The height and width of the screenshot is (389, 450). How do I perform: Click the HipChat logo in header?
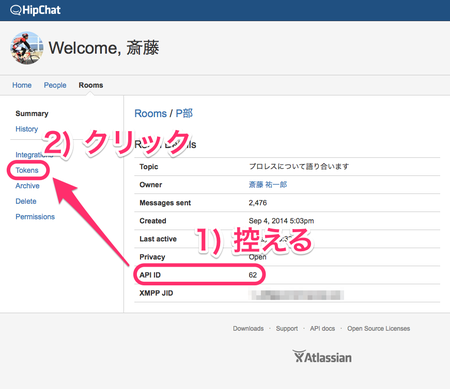point(35,10)
